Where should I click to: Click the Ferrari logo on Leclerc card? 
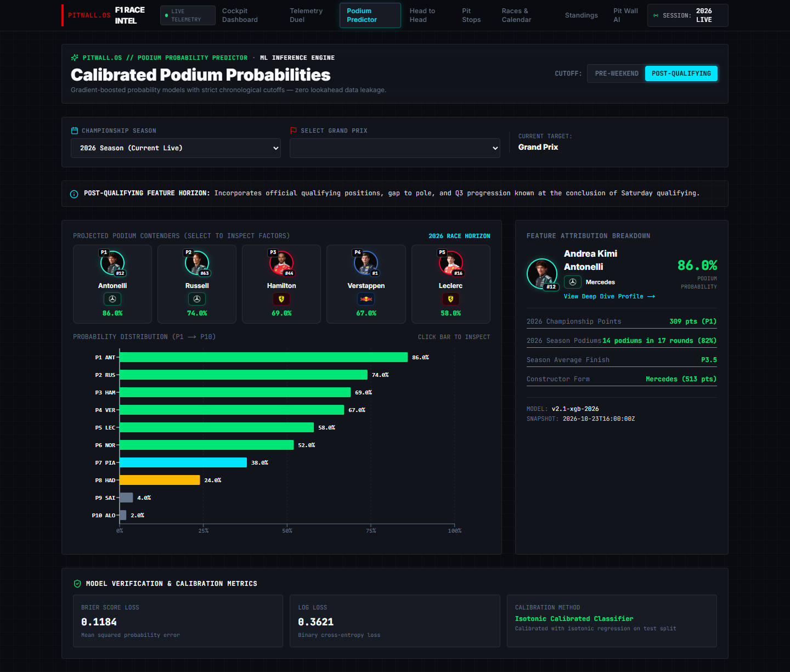click(x=450, y=299)
